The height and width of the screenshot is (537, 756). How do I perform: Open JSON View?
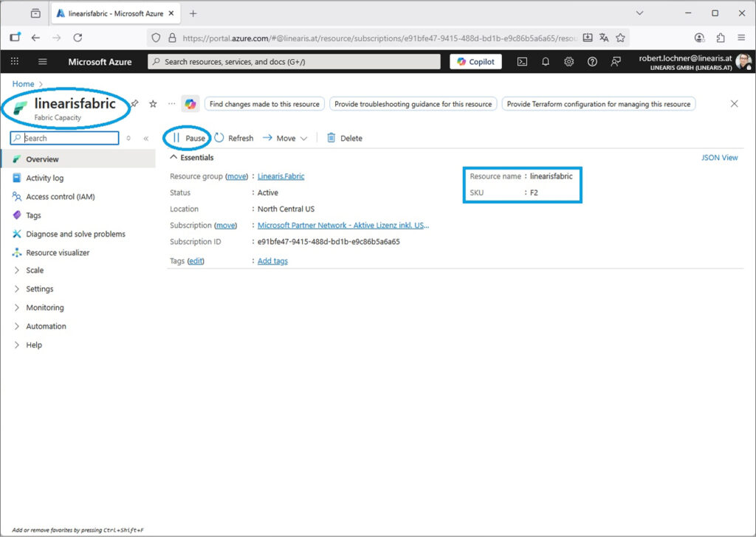(x=719, y=158)
